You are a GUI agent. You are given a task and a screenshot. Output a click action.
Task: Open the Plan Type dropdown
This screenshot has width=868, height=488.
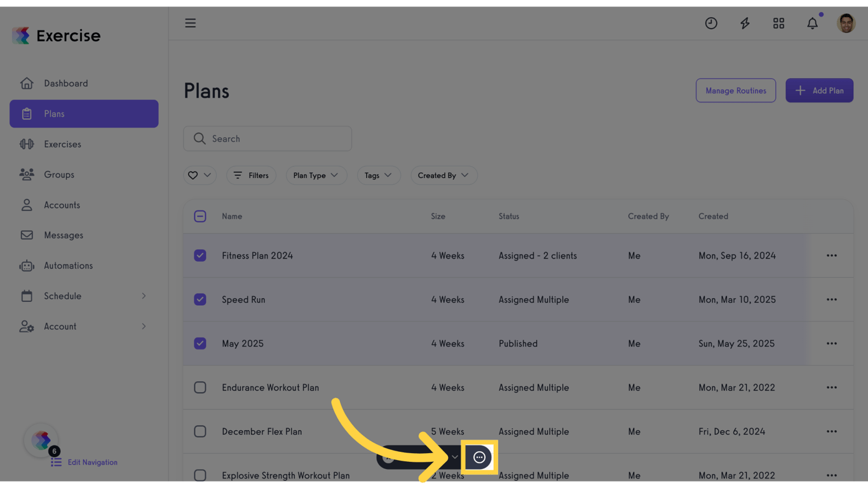316,175
